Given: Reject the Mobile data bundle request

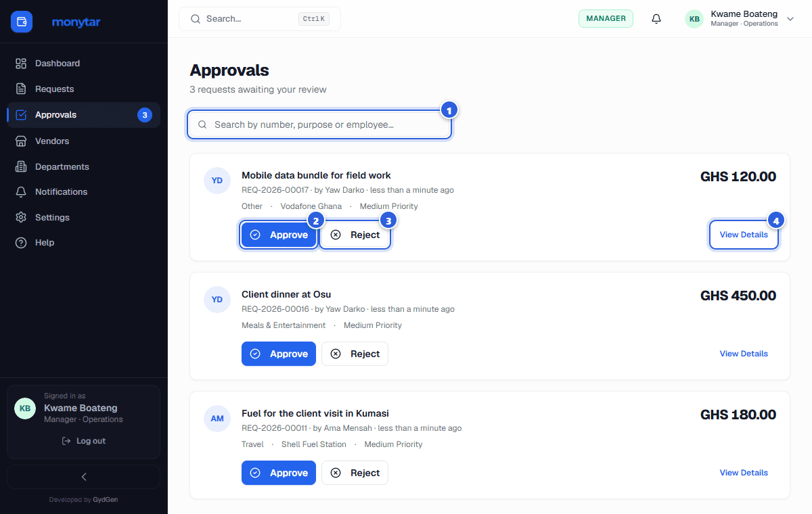Looking at the screenshot, I should [x=355, y=235].
